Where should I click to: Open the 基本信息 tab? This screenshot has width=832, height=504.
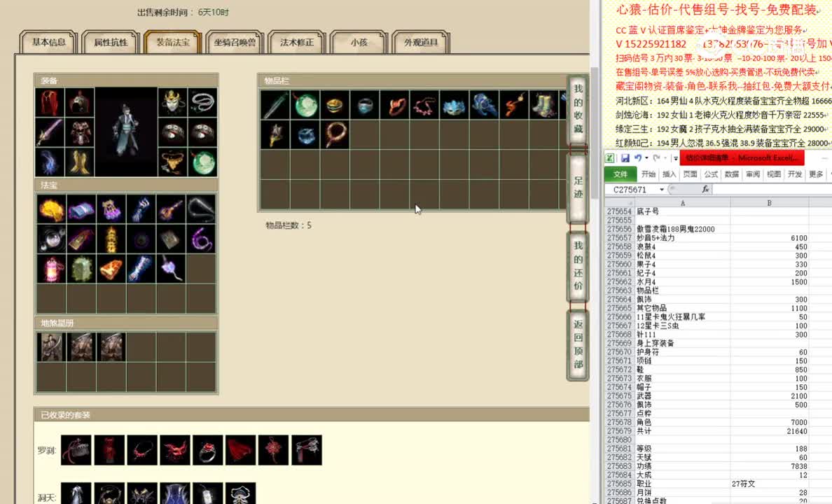point(49,42)
